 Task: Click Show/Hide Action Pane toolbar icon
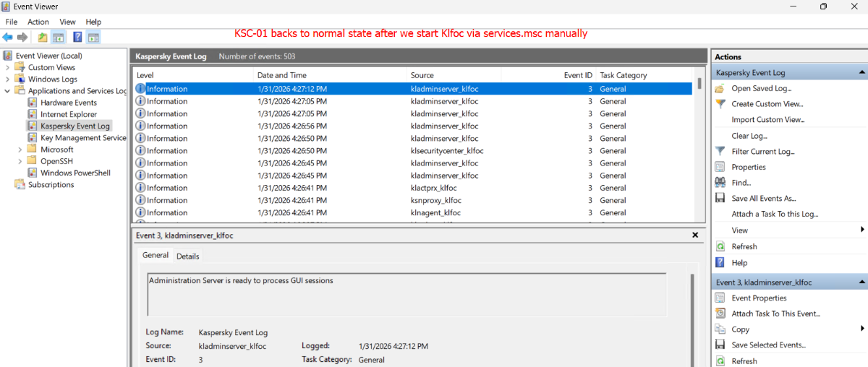[x=93, y=37]
